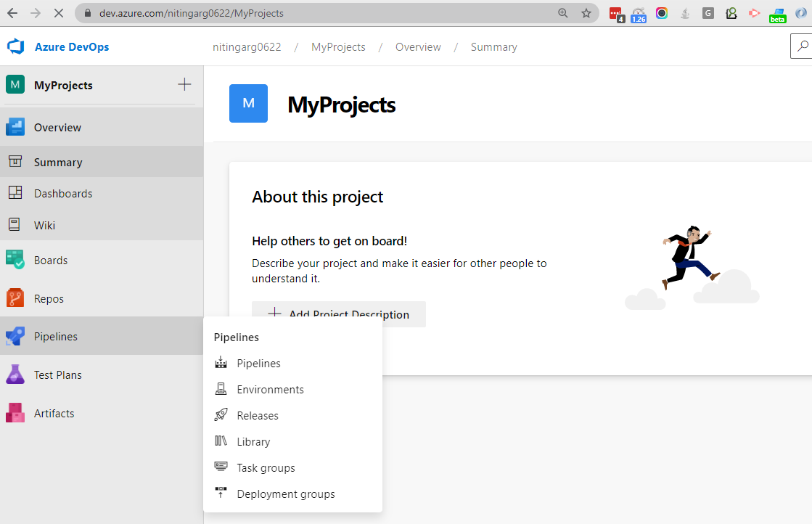Open the Dashboards section

[63, 193]
